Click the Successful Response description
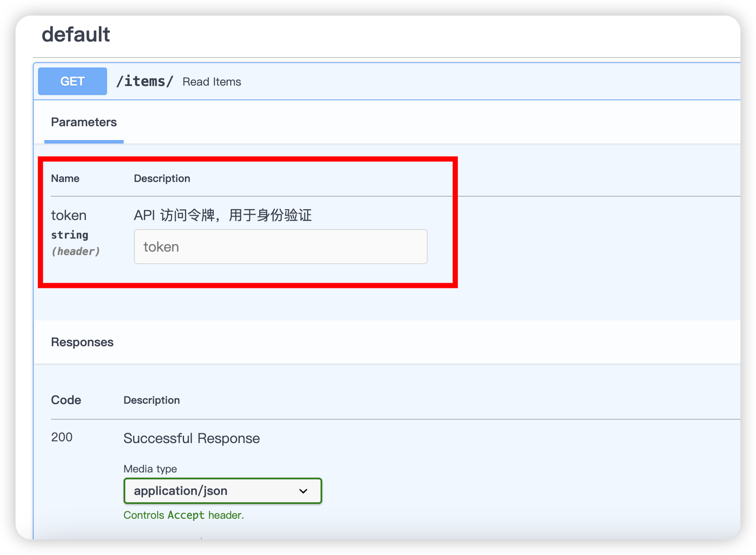The height and width of the screenshot is (555, 756). [x=192, y=438]
